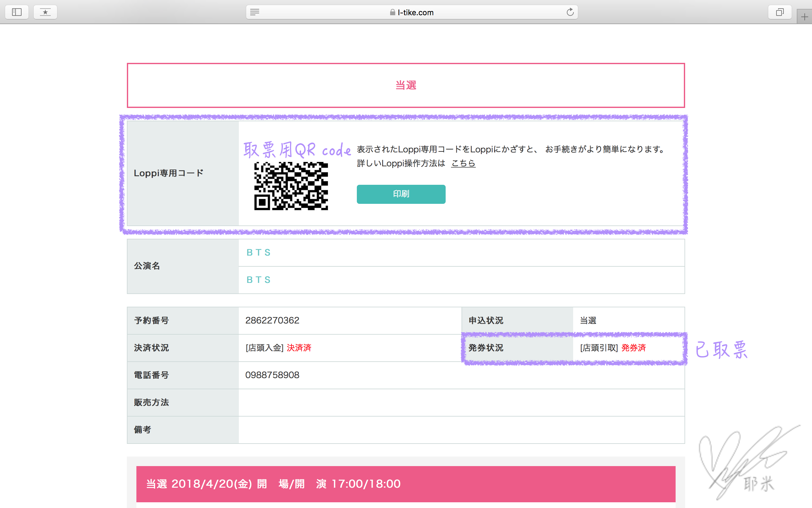Toggle the Safari sidebar icon
812x508 pixels.
coord(17,12)
